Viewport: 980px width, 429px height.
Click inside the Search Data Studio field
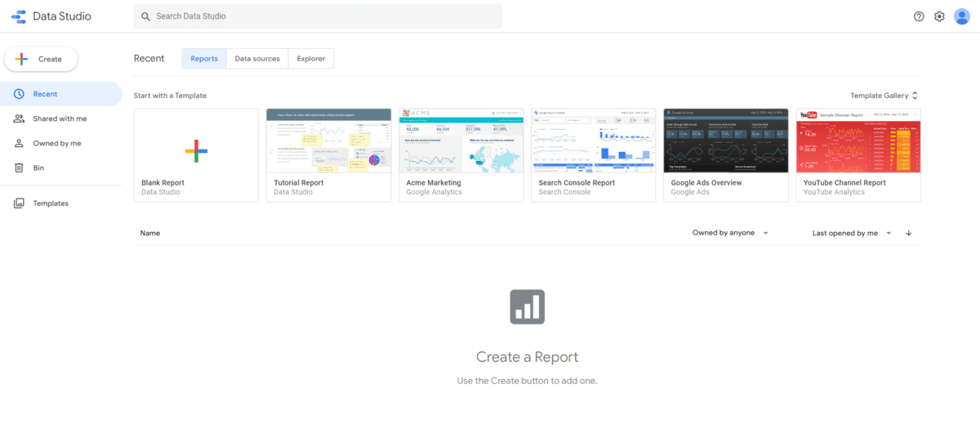pyautogui.click(x=318, y=16)
